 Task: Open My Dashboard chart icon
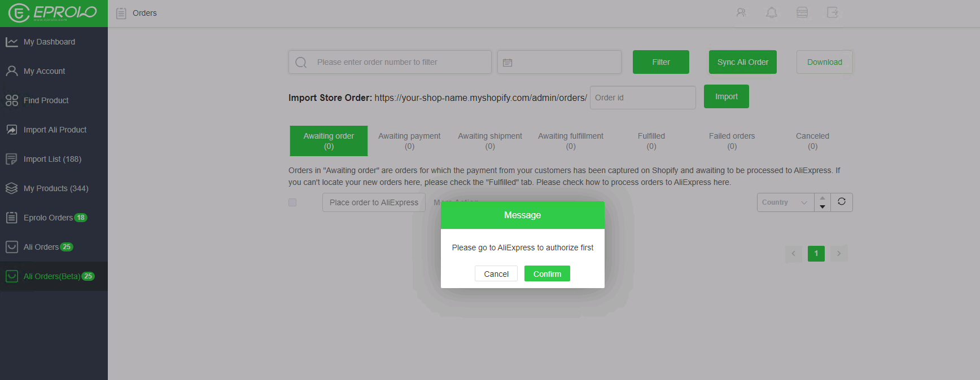12,42
